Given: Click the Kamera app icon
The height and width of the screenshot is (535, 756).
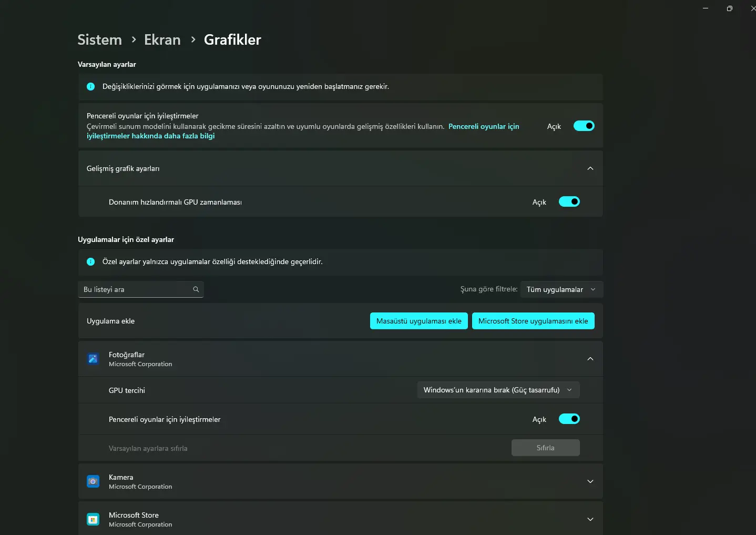Looking at the screenshot, I should coord(93,481).
